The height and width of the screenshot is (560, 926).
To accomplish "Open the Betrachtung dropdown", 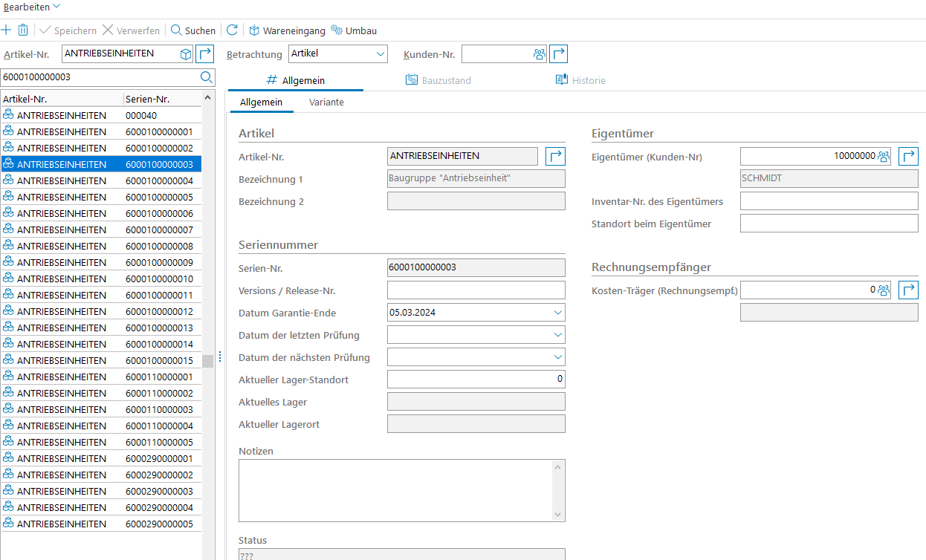I will point(381,54).
